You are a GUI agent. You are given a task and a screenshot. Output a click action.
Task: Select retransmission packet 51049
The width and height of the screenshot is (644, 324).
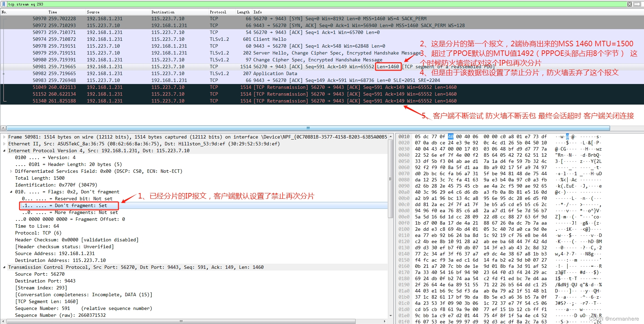[322, 87]
